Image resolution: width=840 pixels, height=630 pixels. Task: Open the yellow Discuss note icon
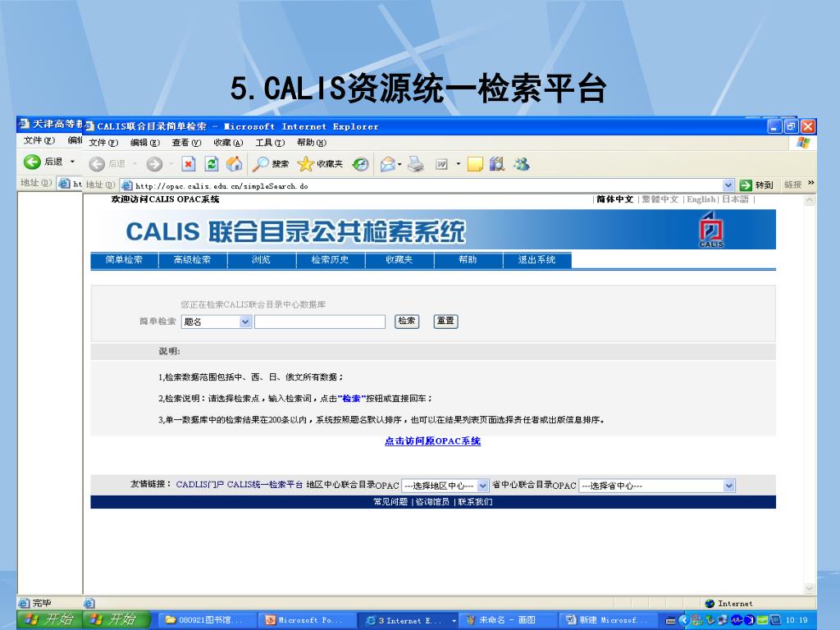(475, 164)
